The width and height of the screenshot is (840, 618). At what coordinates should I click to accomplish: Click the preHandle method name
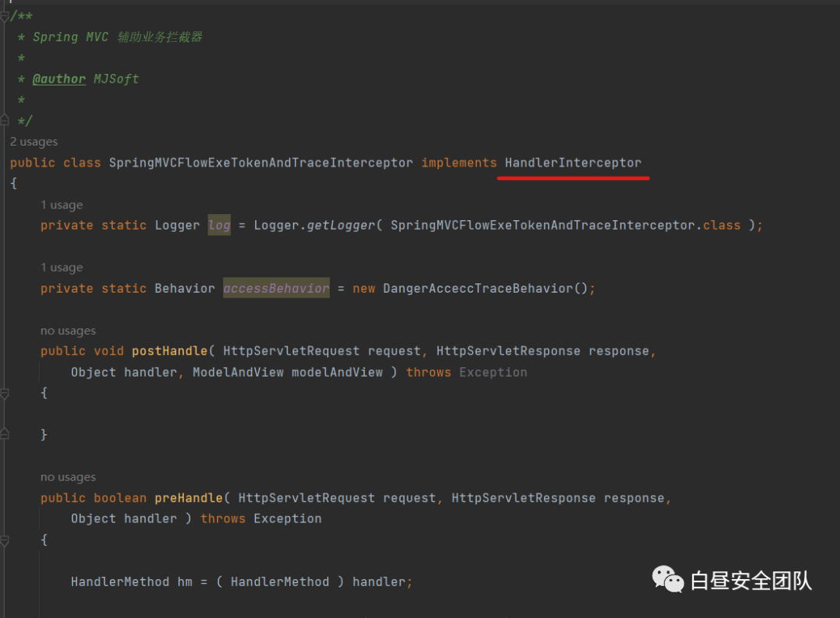pos(188,498)
